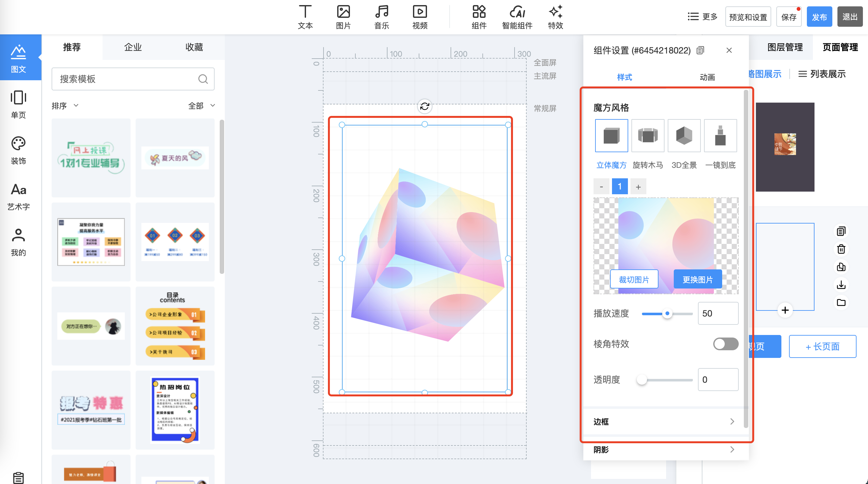Adjust the 透明度 opacity slider
The image size is (868, 484).
pos(642,380)
